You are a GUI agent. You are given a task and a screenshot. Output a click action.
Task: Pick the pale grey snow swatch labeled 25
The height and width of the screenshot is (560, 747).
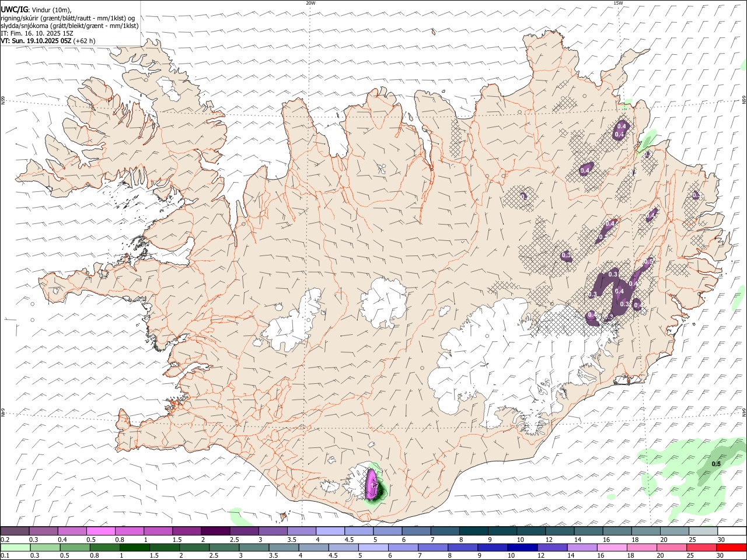click(x=703, y=531)
